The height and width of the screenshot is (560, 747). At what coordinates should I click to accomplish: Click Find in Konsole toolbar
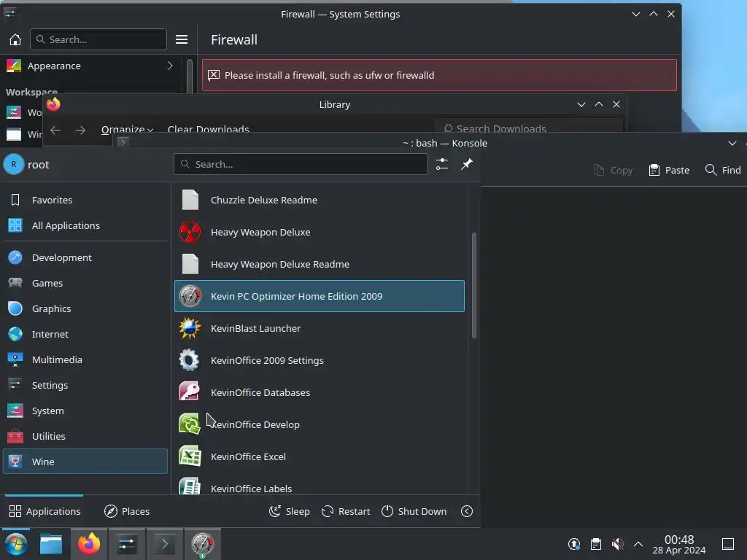coord(723,170)
